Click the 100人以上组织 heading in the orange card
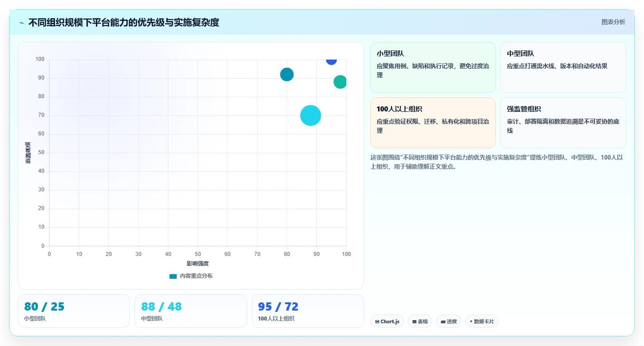Screen dimensions: 644x346 pos(399,109)
